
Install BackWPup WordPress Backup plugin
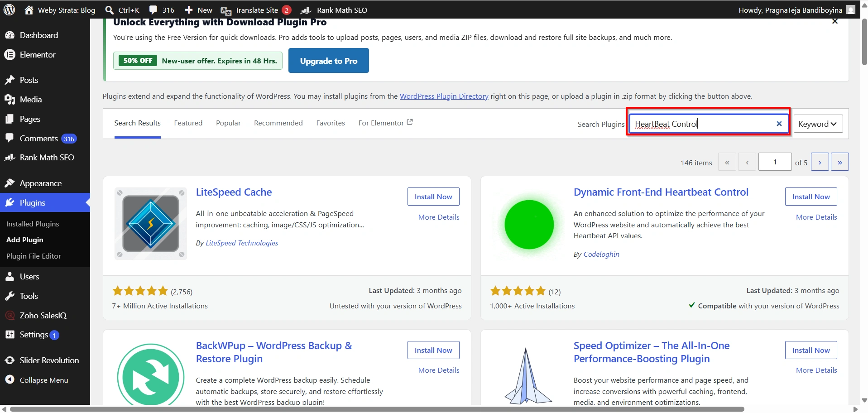pos(433,350)
